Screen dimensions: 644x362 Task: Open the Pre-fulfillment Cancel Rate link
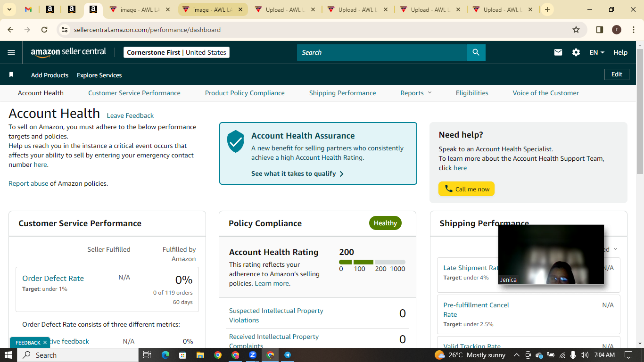click(x=476, y=310)
